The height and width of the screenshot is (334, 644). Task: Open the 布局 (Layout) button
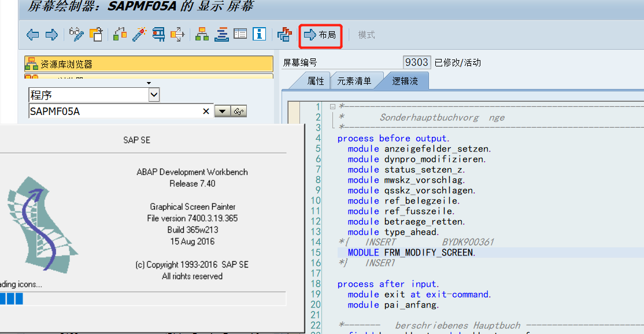[320, 34]
